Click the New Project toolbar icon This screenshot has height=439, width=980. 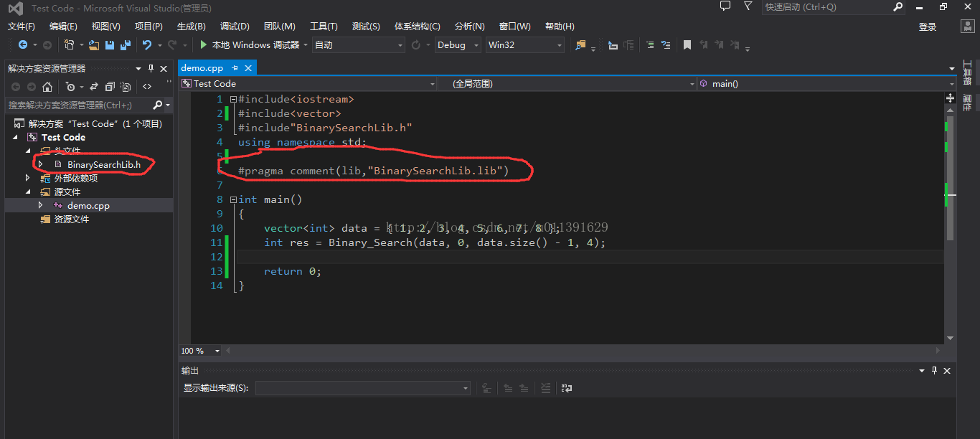(69, 44)
